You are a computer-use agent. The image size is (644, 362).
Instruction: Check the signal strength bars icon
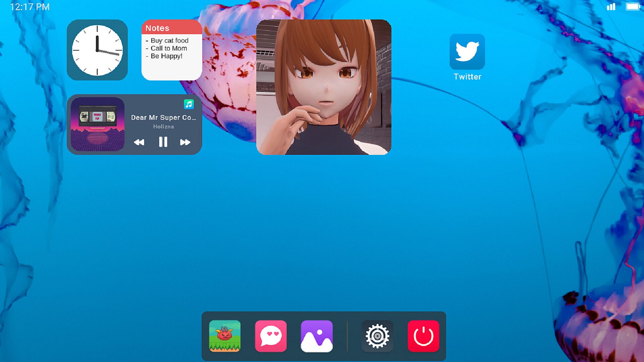(611, 7)
